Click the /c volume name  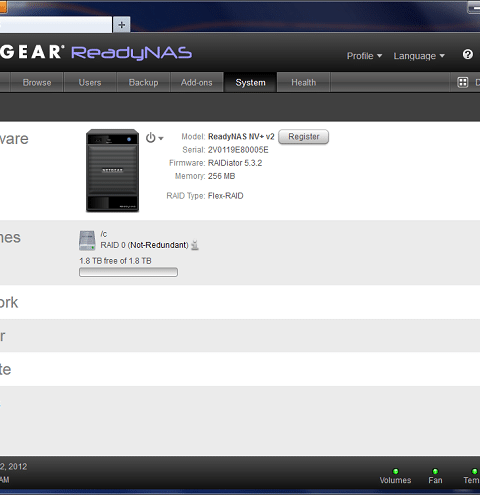pyautogui.click(x=104, y=234)
